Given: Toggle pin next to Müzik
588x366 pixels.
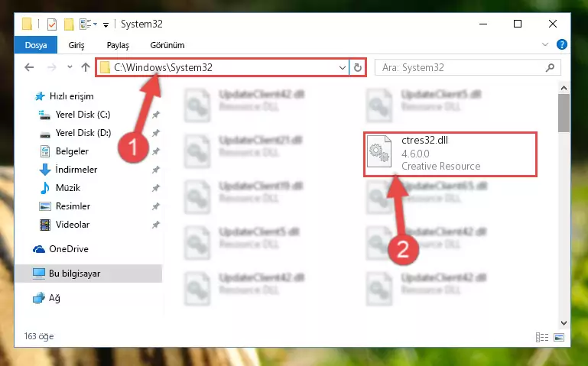Looking at the screenshot, I should point(156,188).
